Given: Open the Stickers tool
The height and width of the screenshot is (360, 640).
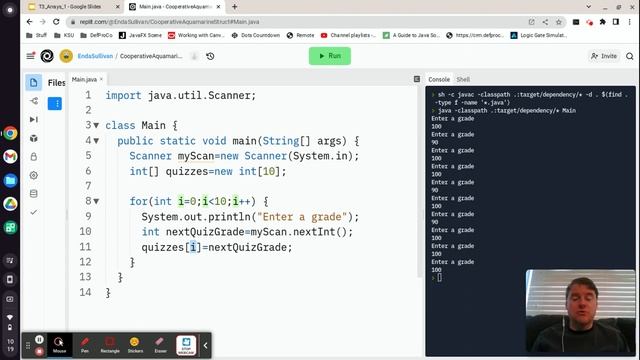Looking at the screenshot, I should 135,345.
